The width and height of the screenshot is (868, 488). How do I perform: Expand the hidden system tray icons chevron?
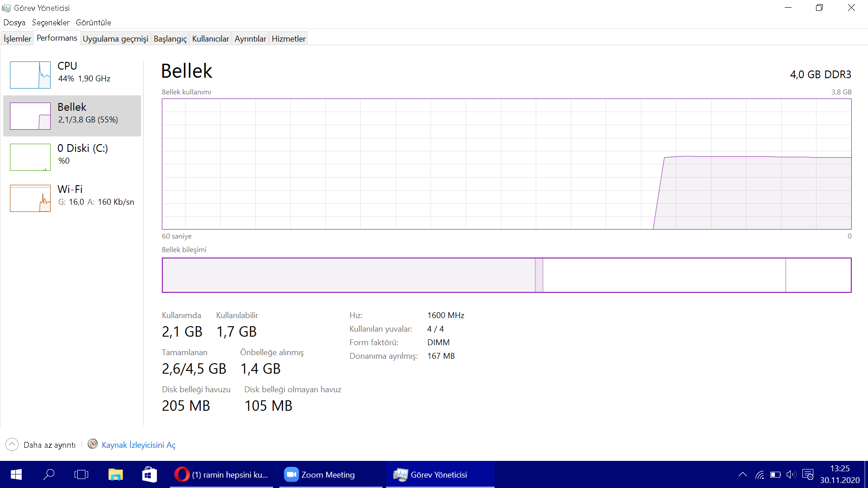(743, 474)
